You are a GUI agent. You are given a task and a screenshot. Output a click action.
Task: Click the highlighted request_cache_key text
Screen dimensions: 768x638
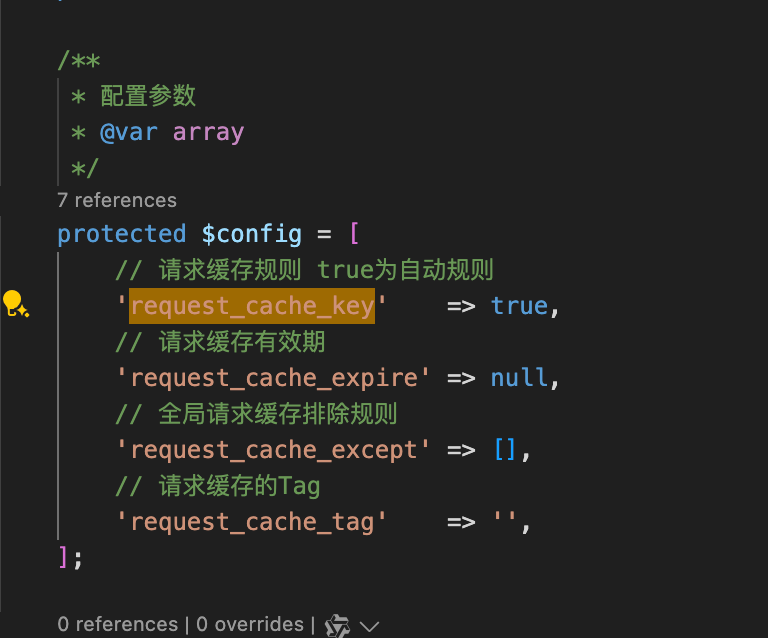tap(252, 305)
